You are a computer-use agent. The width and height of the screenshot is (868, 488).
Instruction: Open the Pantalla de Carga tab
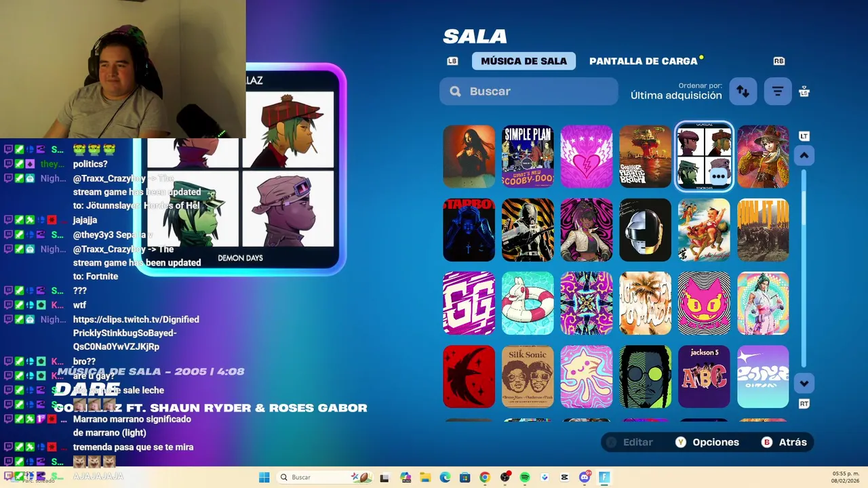(643, 61)
